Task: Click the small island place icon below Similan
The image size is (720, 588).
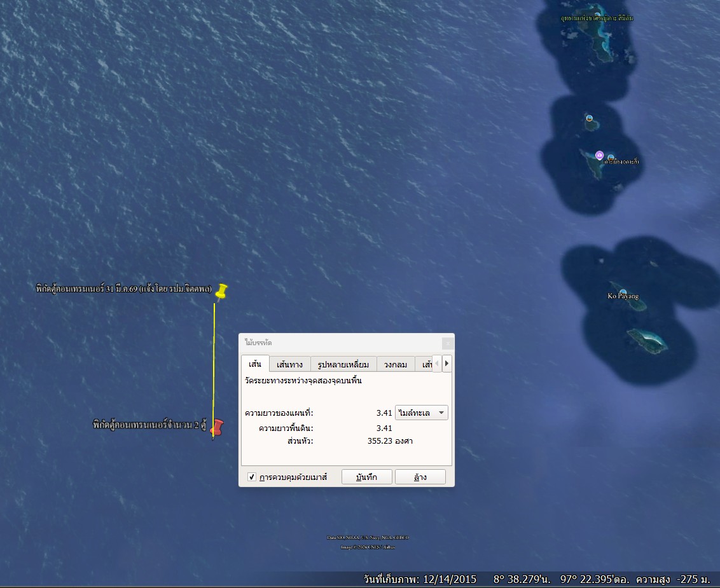Action: click(590, 118)
